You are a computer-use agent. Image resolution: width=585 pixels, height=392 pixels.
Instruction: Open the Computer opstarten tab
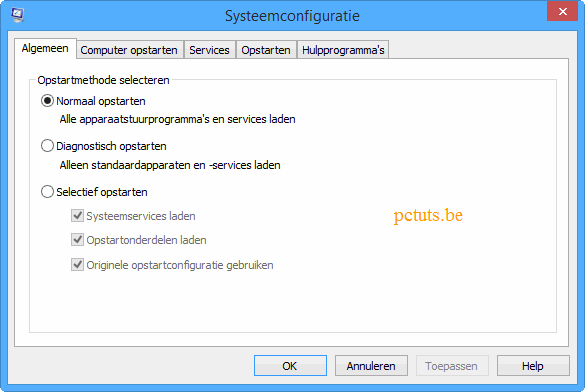[x=129, y=50]
